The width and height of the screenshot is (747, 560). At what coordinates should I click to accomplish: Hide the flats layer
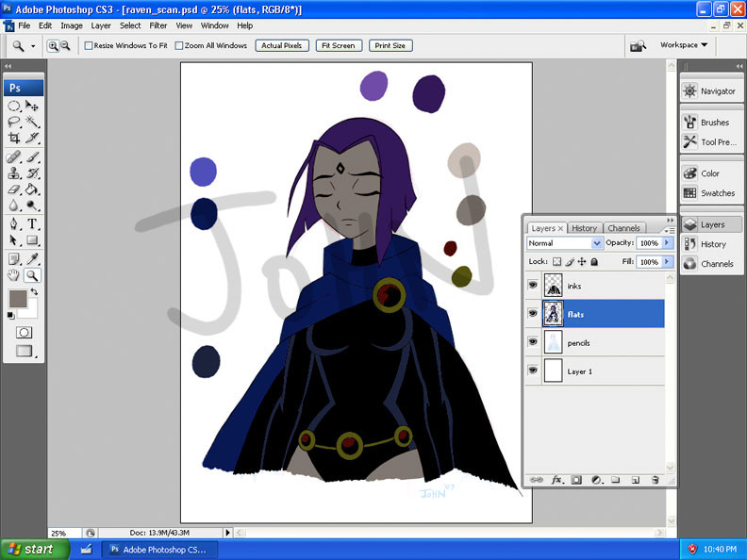point(533,313)
